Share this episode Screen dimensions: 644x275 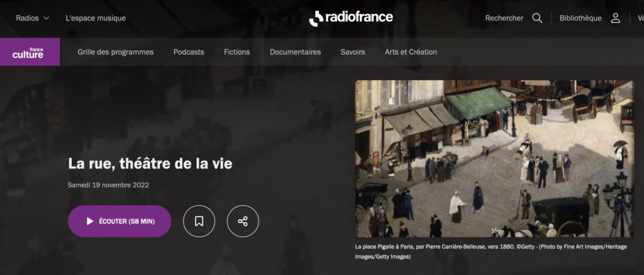coord(243,221)
